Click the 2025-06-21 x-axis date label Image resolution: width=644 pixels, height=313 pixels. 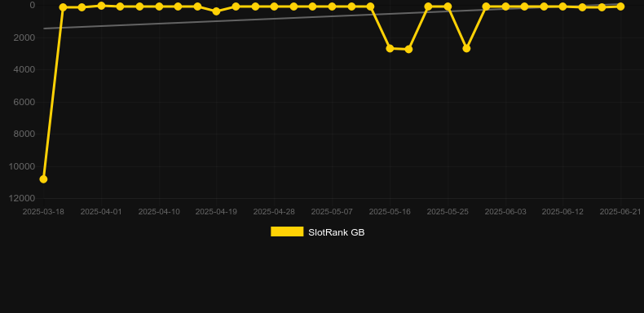coord(620,212)
